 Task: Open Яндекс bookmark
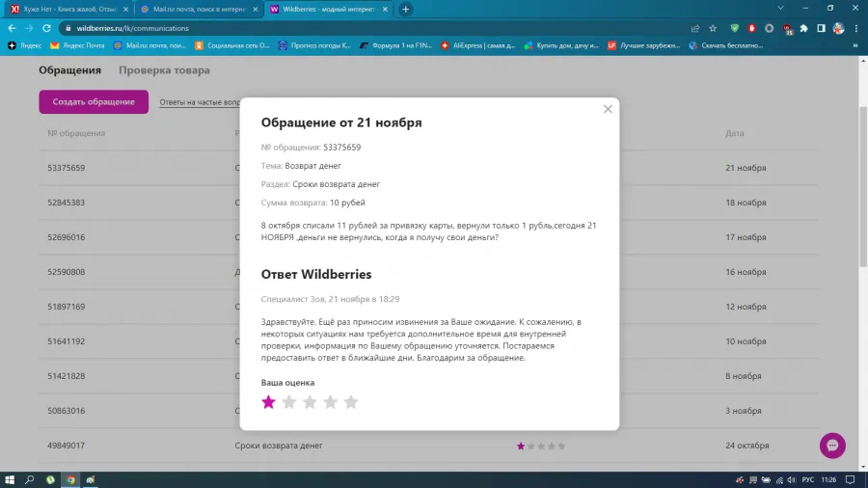tap(25, 45)
